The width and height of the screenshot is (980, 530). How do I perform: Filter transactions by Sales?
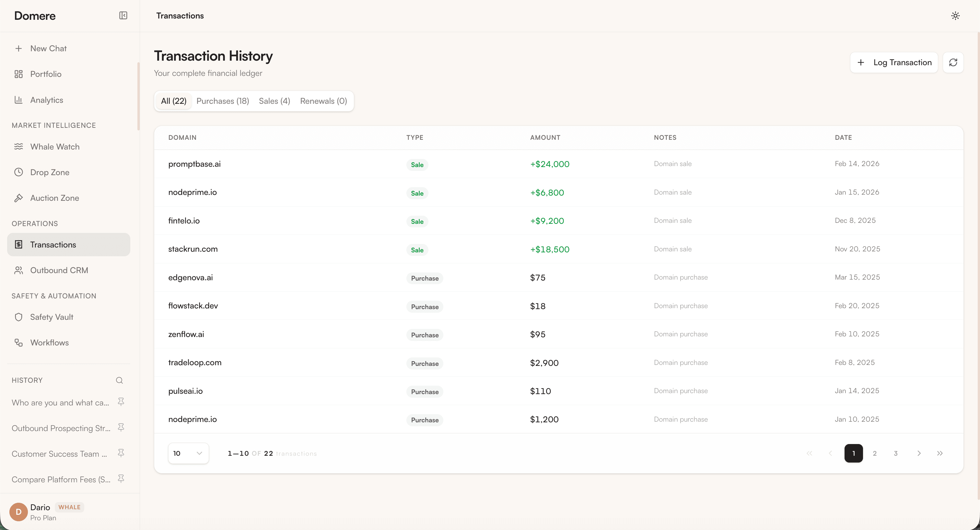[x=274, y=101]
